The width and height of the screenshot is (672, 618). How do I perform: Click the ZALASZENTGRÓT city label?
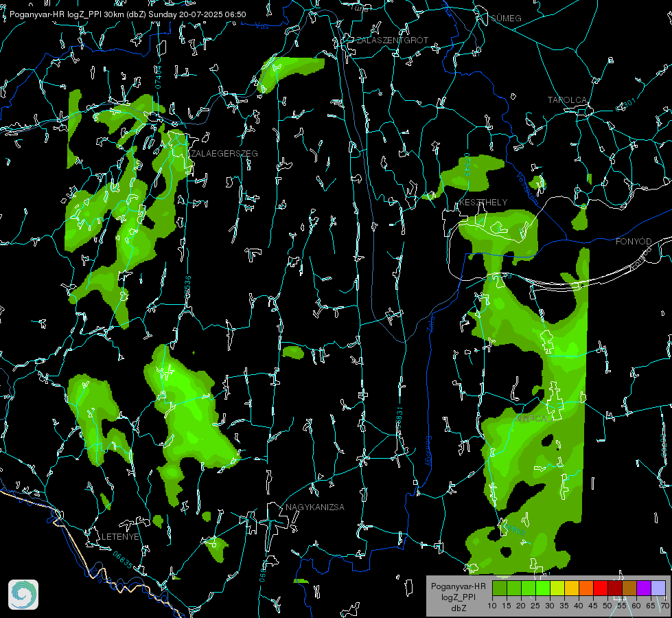pos(392,40)
